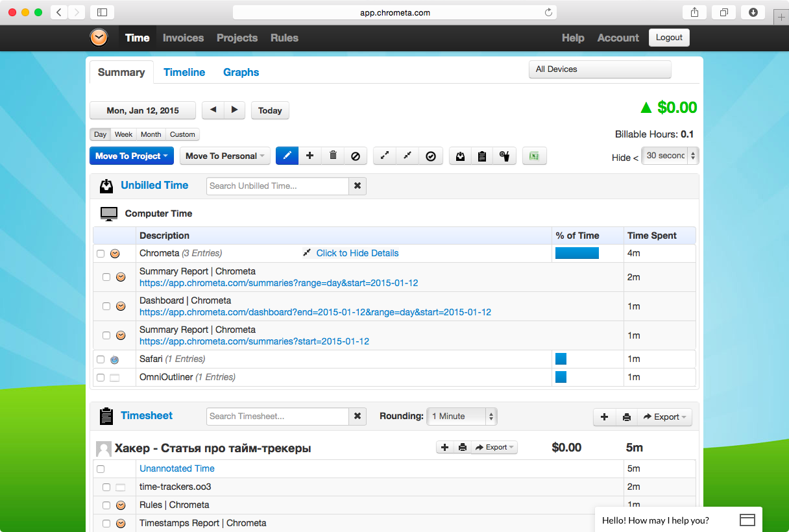Clear the Unbilled Time search with X

[358, 186]
